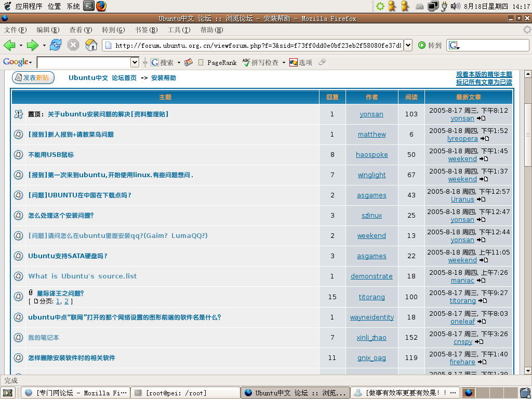Reload the current forum page
Image resolution: width=532 pixels, height=399 pixels.
click(x=56, y=45)
